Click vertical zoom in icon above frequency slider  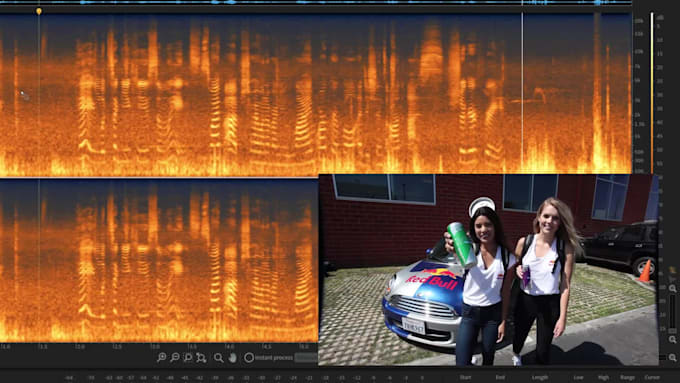click(673, 288)
